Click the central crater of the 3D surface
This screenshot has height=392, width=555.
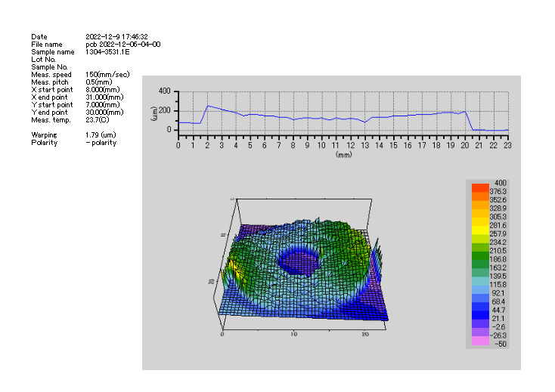[300, 262]
